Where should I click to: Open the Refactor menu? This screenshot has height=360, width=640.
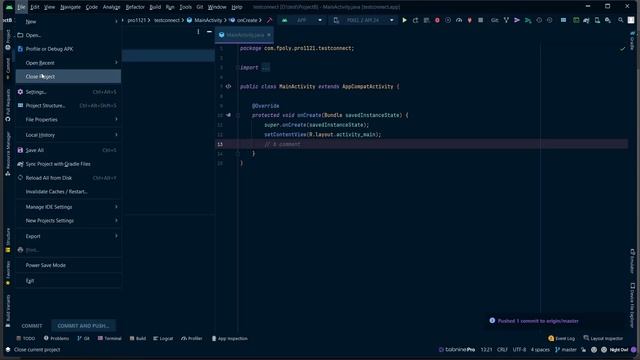[x=135, y=7]
